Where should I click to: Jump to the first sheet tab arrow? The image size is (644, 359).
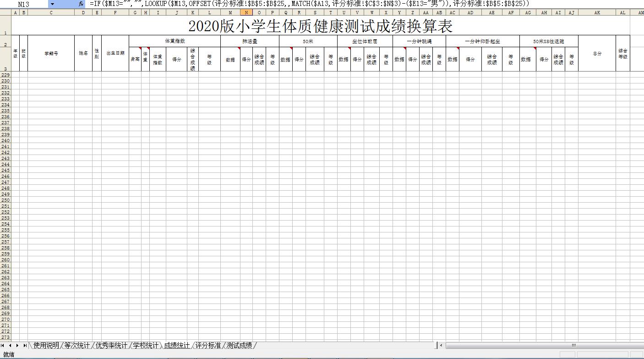[3, 345]
